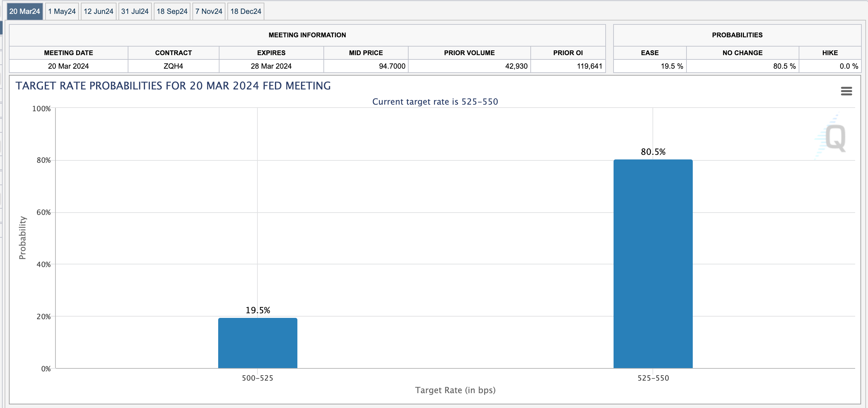868x408 pixels.
Task: Click the Hike probability value 0.0 %
Action: point(848,66)
